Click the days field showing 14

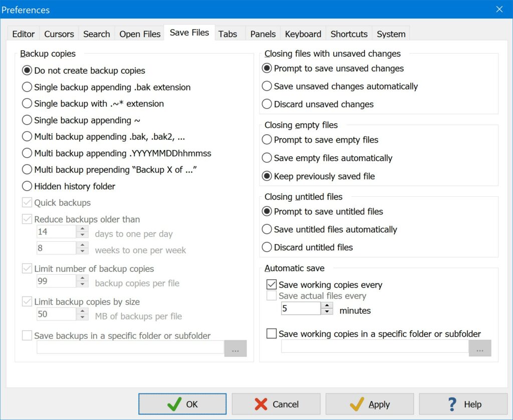[57, 232]
